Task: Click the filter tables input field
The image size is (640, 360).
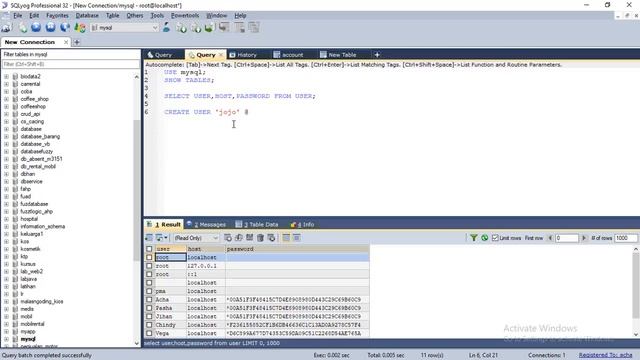Action: 71,64
